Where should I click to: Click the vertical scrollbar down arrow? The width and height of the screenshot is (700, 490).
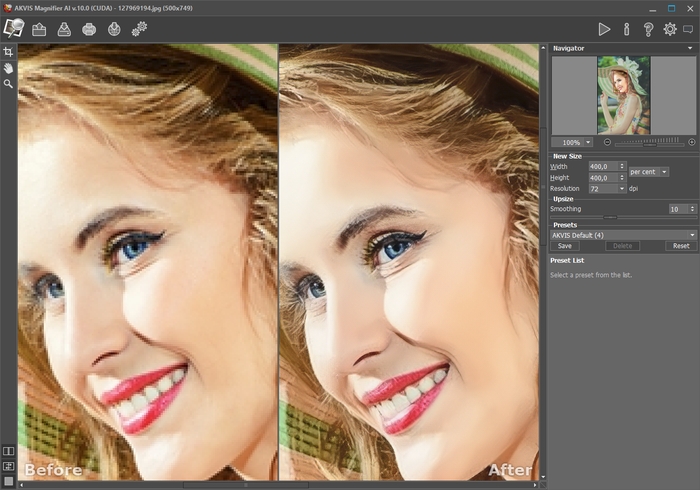(543, 477)
